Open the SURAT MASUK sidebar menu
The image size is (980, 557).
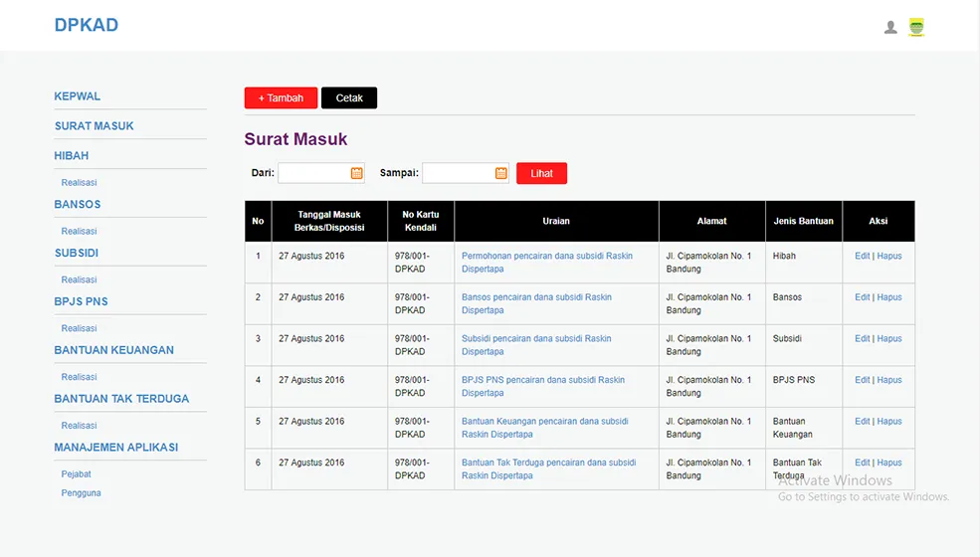coord(95,125)
